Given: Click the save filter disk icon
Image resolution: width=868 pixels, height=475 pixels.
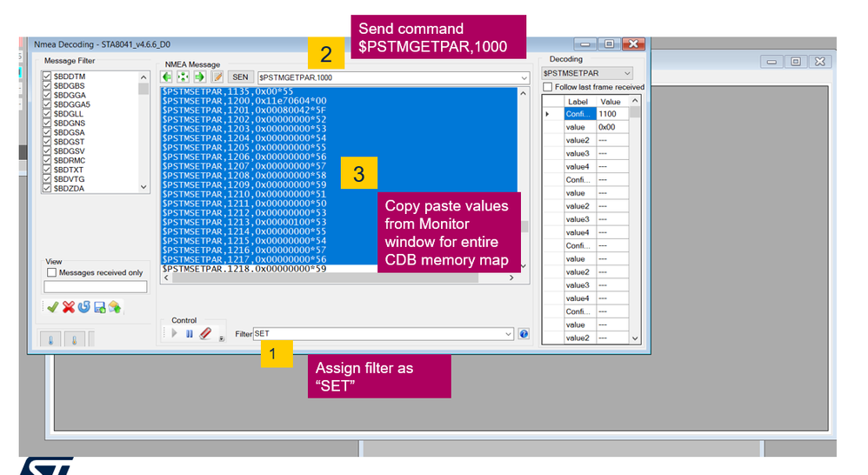Looking at the screenshot, I should [100, 307].
